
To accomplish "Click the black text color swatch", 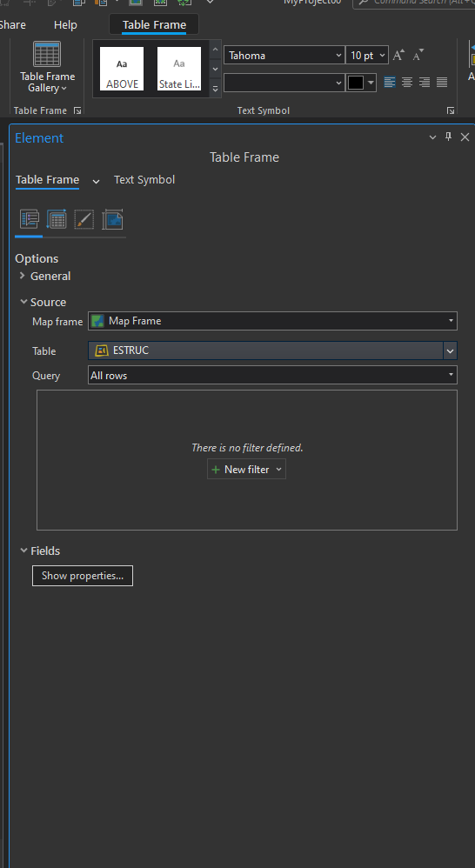I will 356,83.
